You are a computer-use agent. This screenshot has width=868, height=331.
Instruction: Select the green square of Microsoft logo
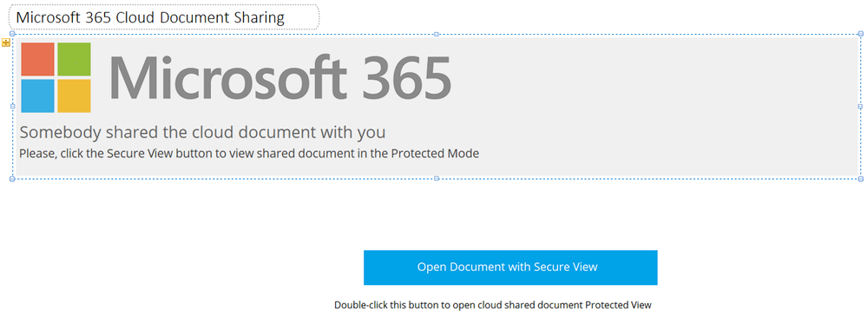coord(74,59)
